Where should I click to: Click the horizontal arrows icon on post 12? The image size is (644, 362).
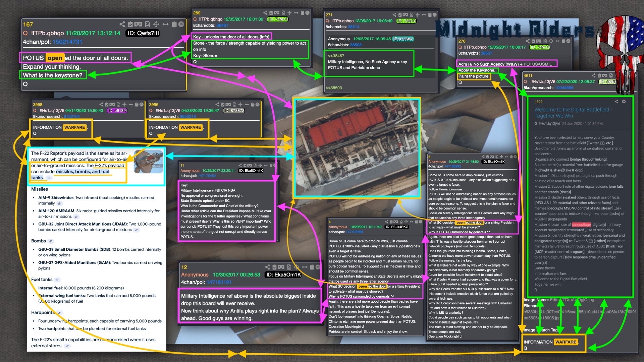pos(305,267)
